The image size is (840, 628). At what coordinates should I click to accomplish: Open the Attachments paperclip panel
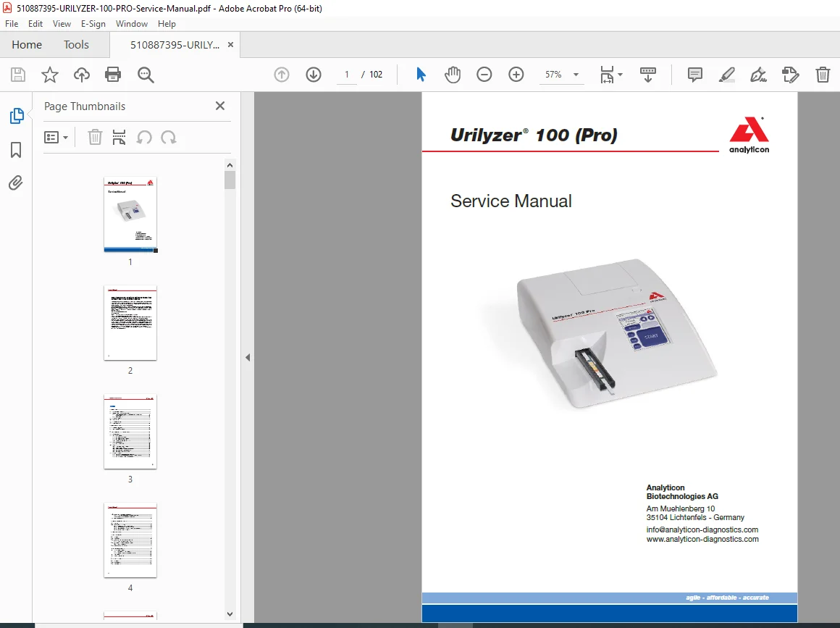tap(16, 183)
